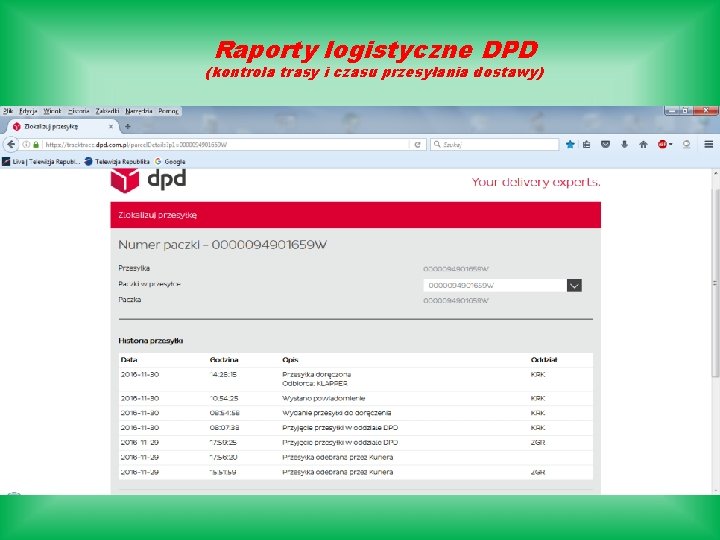Open a new tab with plus button
Image resolution: width=720 pixels, height=540 pixels.
click(128, 126)
